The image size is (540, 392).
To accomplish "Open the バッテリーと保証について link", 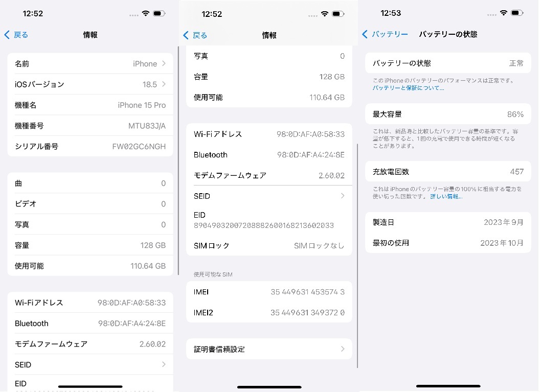I will [x=408, y=88].
